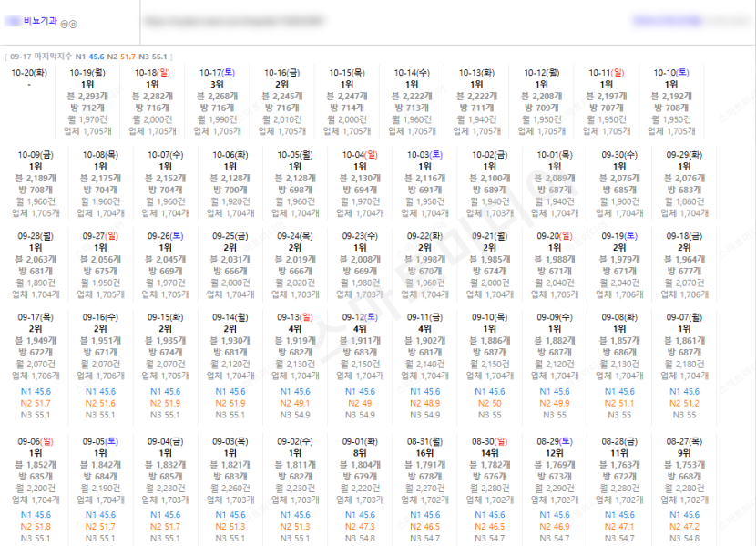756x546 pixels.
Task: Select the 09-29(화) date header
Action: [x=684, y=155]
